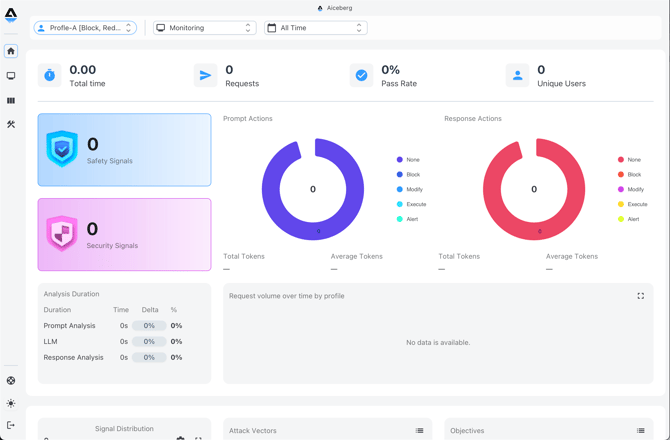Open the Attack Vectors list icon

[x=420, y=431]
